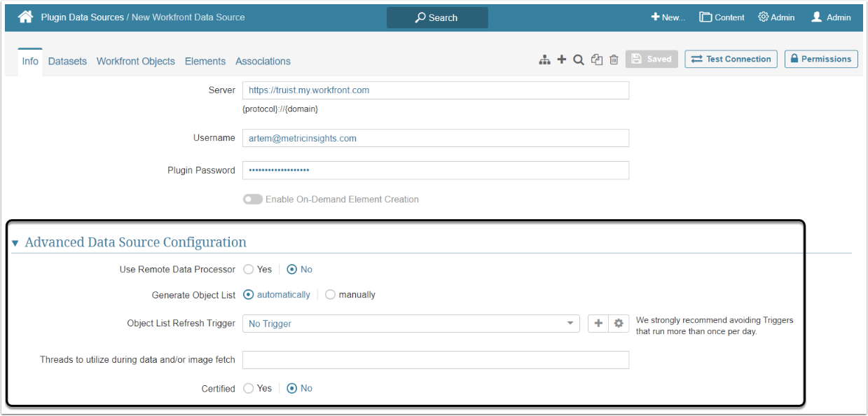This screenshot has width=868, height=416.
Task: Set Generate Object List to automatically
Action: (x=249, y=295)
